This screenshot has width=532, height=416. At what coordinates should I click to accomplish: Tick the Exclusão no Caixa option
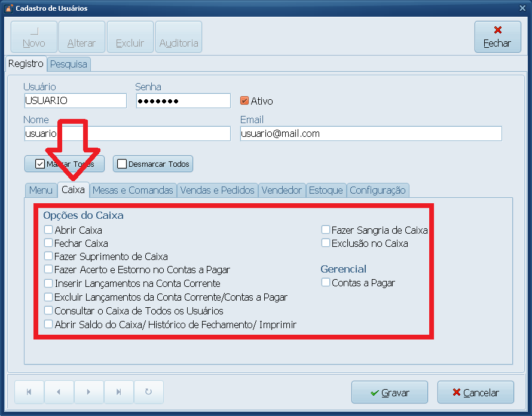[326, 243]
